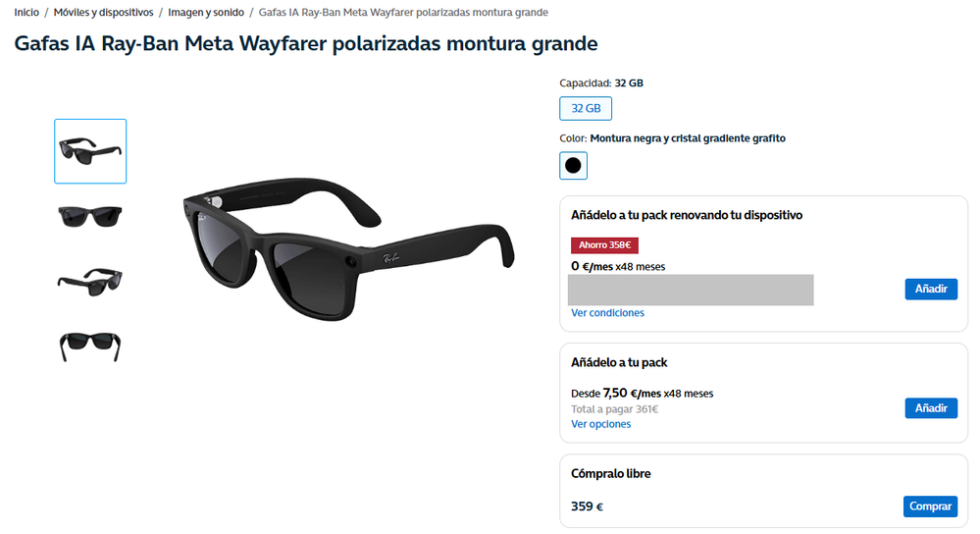Open Ver opciones link
980x534 pixels.
coord(600,424)
